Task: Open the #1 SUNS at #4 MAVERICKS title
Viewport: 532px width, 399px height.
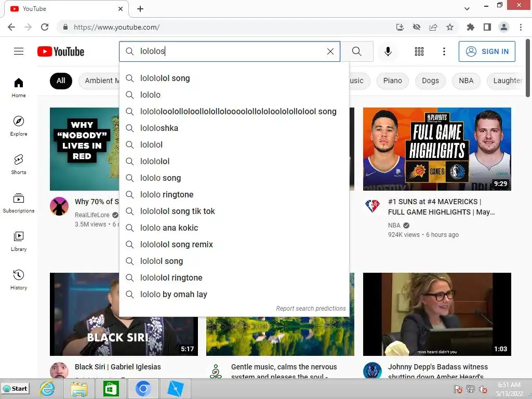Action: (441, 207)
